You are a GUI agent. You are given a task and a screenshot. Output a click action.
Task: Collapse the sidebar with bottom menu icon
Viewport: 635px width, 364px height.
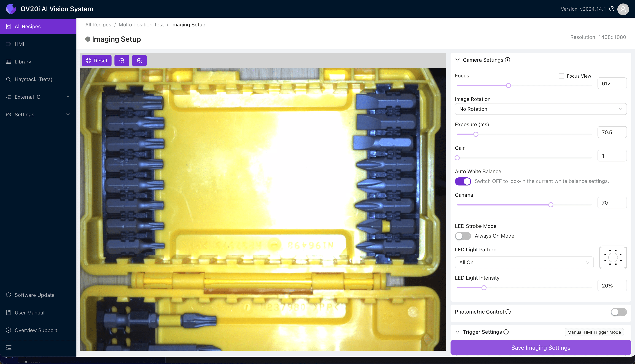click(9, 347)
